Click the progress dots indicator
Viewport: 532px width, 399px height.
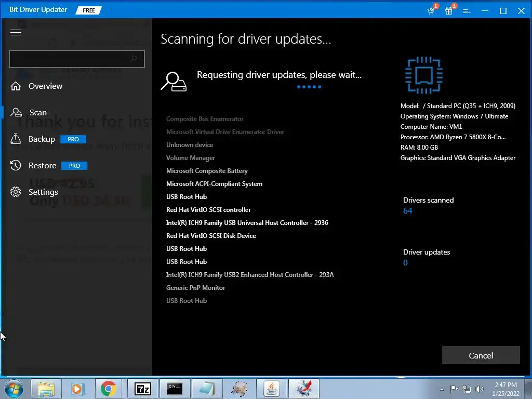point(309,87)
